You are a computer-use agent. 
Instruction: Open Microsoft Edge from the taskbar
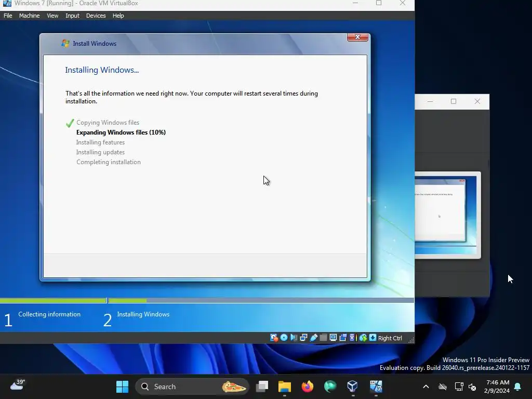click(330, 387)
